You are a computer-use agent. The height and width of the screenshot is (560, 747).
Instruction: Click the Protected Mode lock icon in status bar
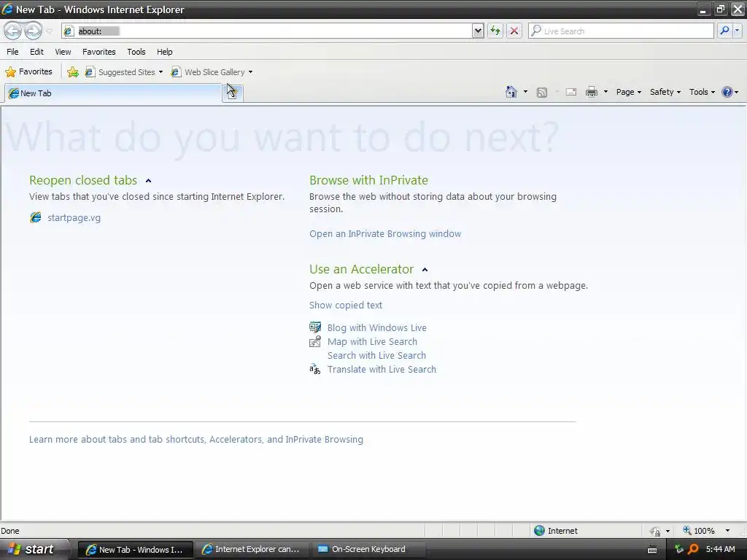pyautogui.click(x=656, y=531)
